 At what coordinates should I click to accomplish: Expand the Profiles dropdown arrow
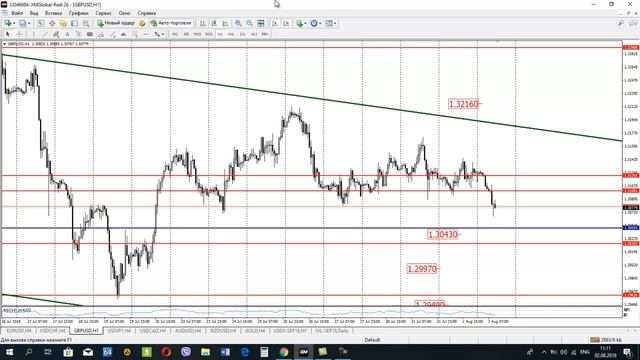tap(29, 23)
